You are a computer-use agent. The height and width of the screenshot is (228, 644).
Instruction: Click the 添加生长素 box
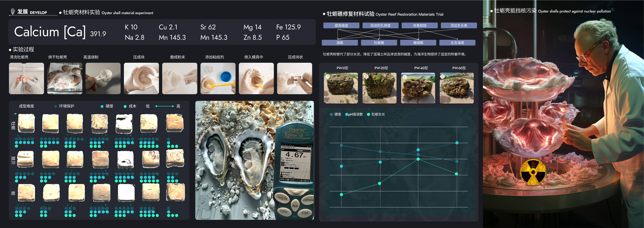click(x=459, y=26)
